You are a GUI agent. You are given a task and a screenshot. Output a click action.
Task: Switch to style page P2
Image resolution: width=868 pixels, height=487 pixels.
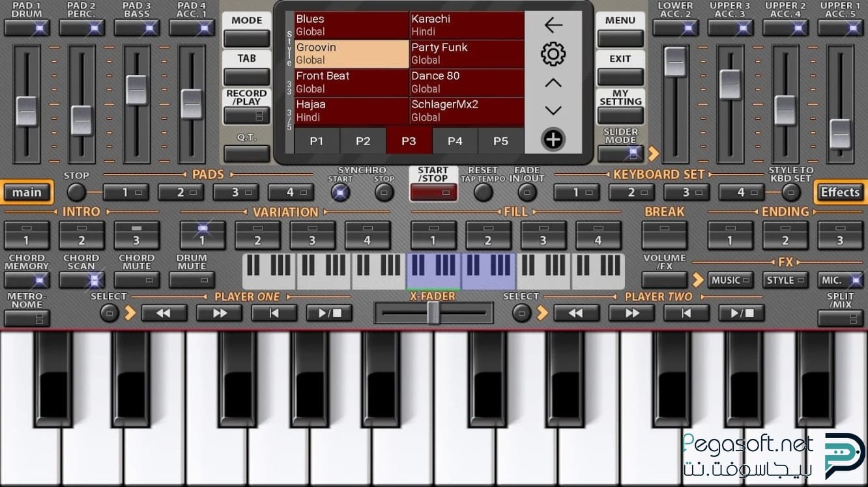point(363,141)
